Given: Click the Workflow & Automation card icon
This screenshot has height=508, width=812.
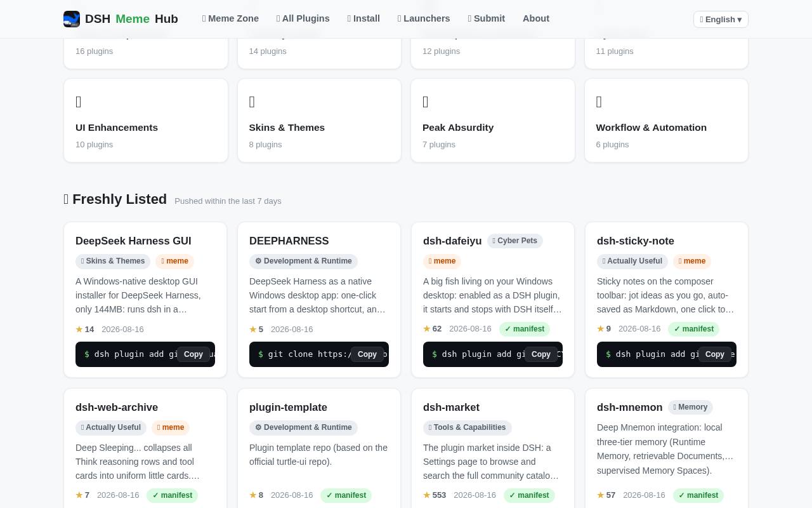Looking at the screenshot, I should point(599,102).
